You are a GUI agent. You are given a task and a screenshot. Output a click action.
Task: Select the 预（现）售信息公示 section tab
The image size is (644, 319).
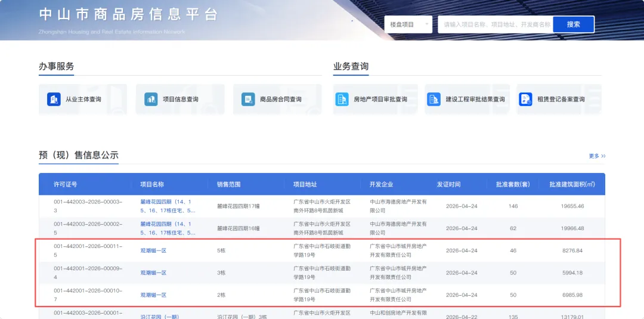click(x=79, y=155)
